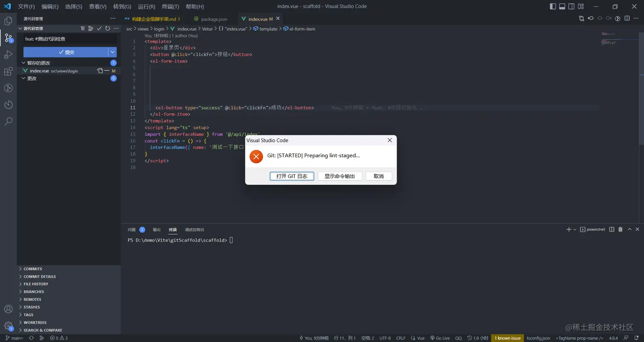Open the Run and Debug view
The width and height of the screenshot is (644, 342).
click(8, 55)
